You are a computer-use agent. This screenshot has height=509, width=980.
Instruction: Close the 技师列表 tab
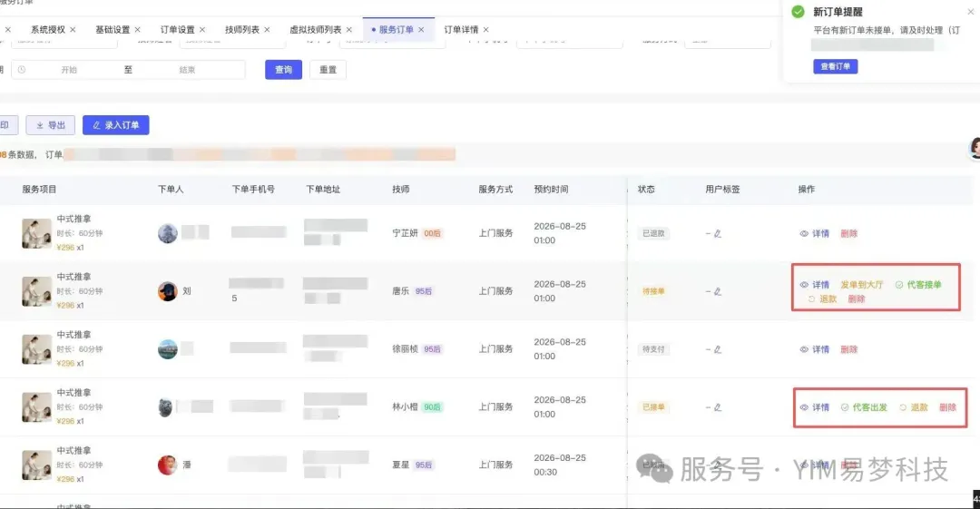point(267,29)
